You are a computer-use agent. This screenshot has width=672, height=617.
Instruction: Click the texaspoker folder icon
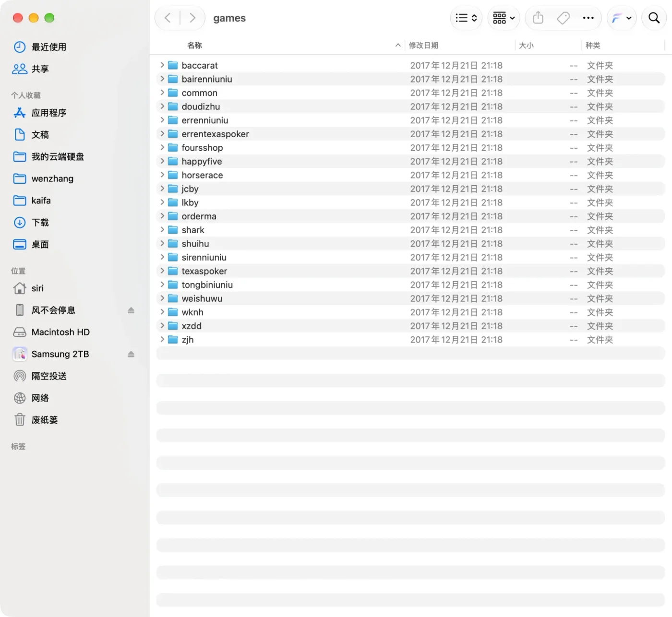pyautogui.click(x=173, y=271)
